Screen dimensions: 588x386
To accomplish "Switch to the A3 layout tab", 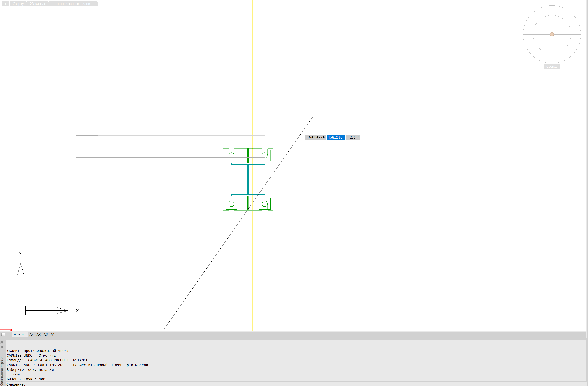I will click(x=39, y=334).
